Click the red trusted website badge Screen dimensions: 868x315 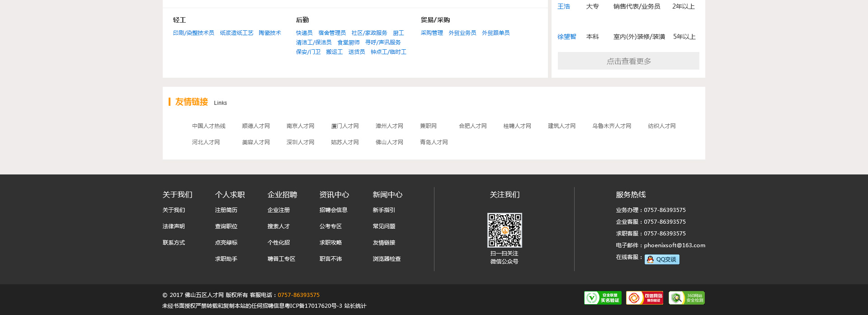click(644, 298)
